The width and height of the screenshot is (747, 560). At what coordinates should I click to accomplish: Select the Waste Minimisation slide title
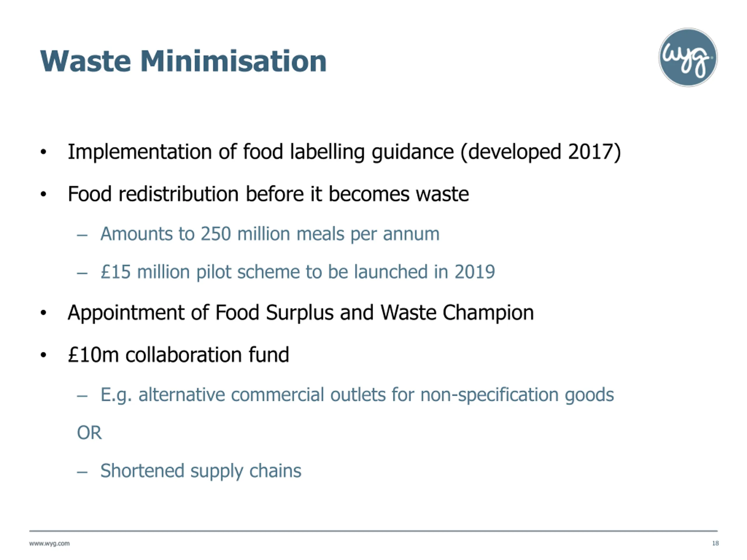click(x=183, y=61)
